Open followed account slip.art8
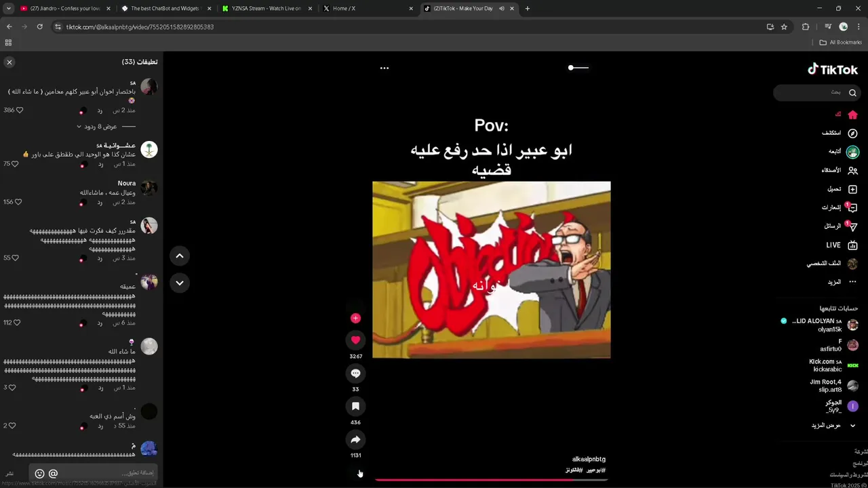 [x=834, y=386]
